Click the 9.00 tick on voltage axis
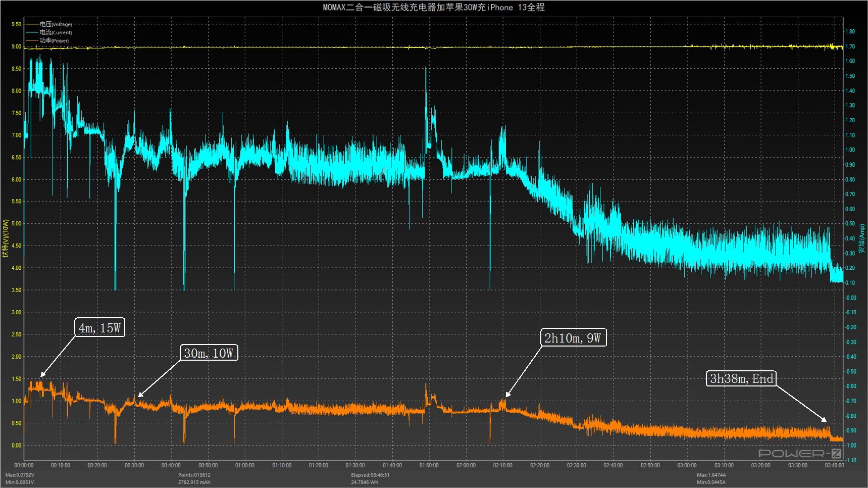Screen dimensions: 868x488 click(17, 46)
